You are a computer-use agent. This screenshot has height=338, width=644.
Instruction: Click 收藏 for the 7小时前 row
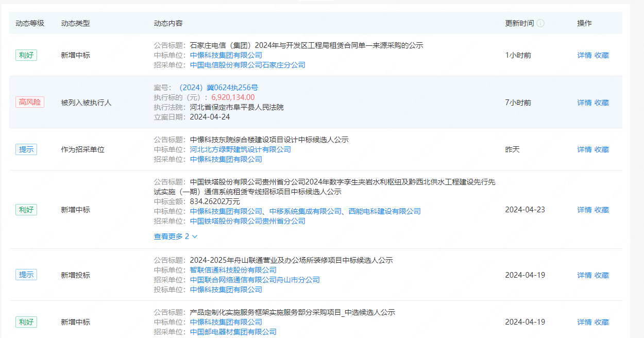(602, 103)
